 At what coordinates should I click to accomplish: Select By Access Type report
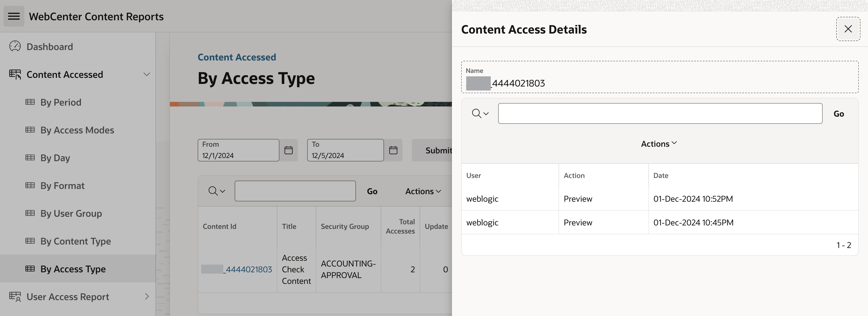pos(73,269)
